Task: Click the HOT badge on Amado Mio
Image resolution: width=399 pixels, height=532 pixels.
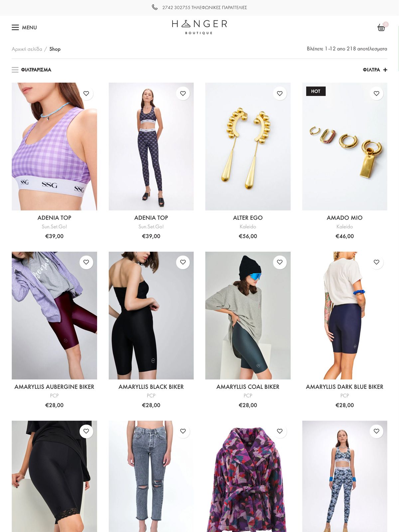Action: (x=316, y=91)
